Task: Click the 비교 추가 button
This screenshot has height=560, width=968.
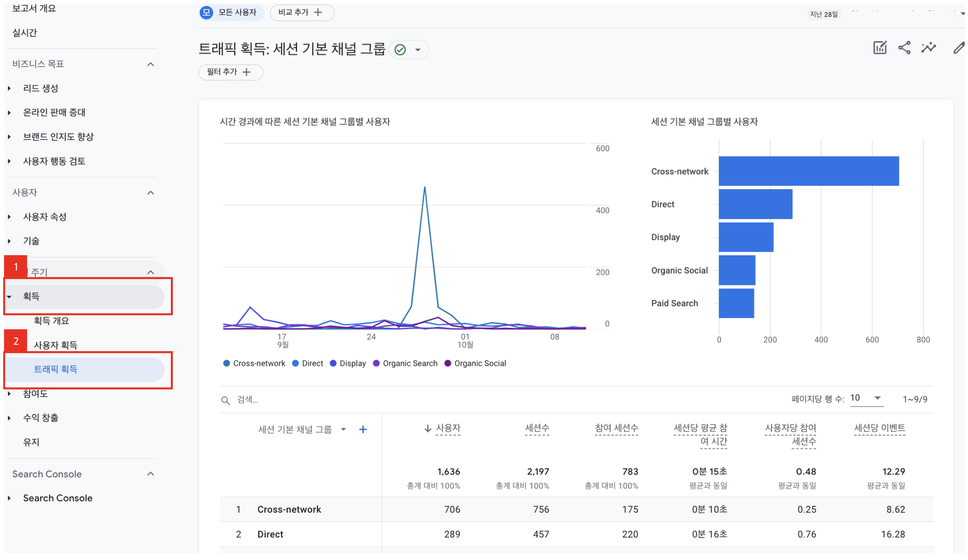Action: [301, 12]
